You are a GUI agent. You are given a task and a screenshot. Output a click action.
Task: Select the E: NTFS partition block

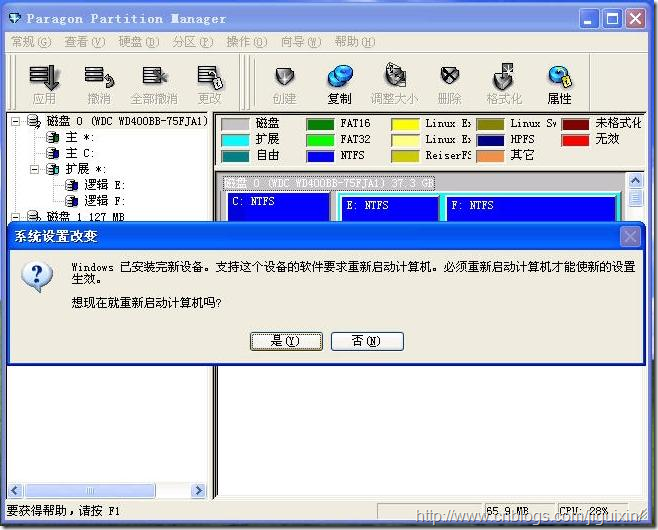(x=391, y=209)
